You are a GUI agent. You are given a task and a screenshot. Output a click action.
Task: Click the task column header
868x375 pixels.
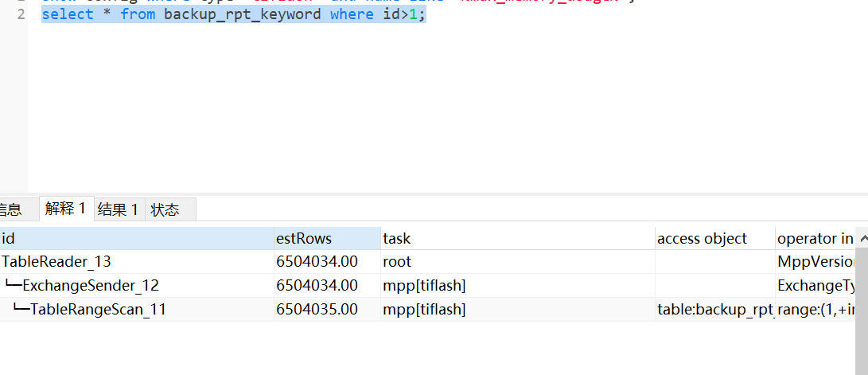click(x=517, y=238)
